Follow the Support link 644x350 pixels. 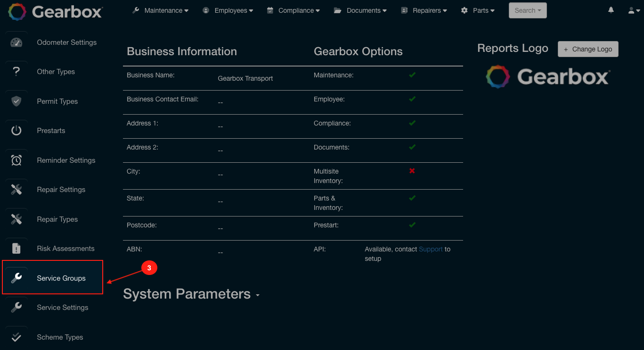pos(431,249)
